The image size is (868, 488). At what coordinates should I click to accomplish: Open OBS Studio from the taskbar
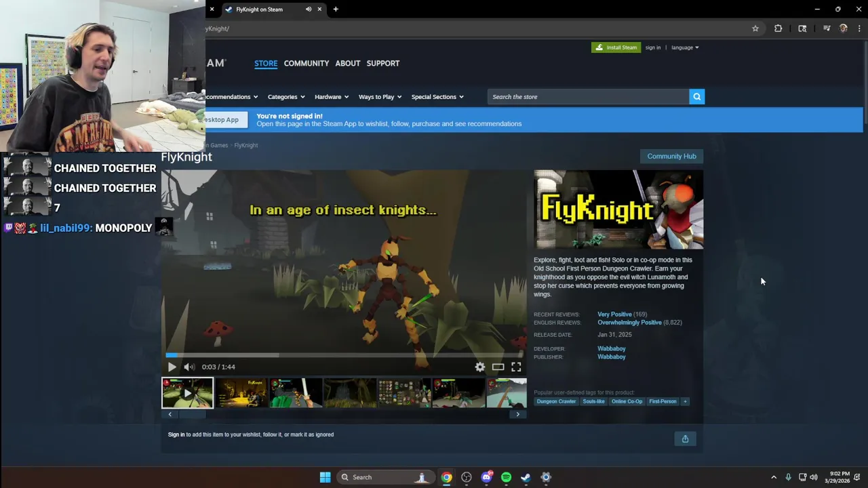click(467, 477)
